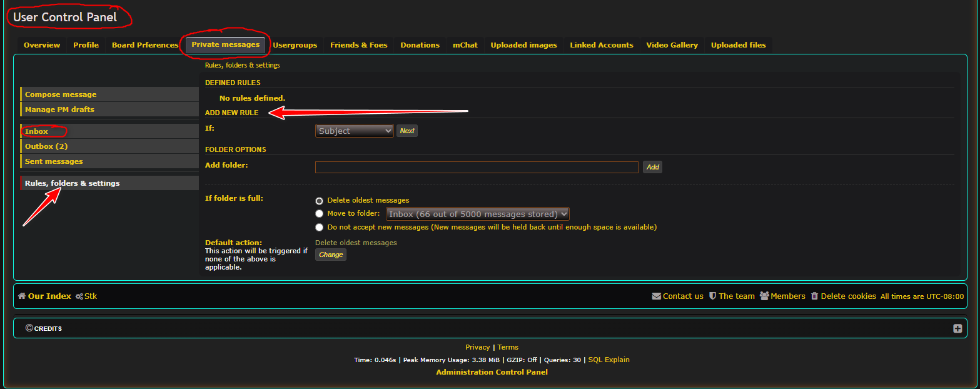Viewport: 980px width, 389px height.
Task: Click the Next button beside Subject
Action: click(407, 131)
